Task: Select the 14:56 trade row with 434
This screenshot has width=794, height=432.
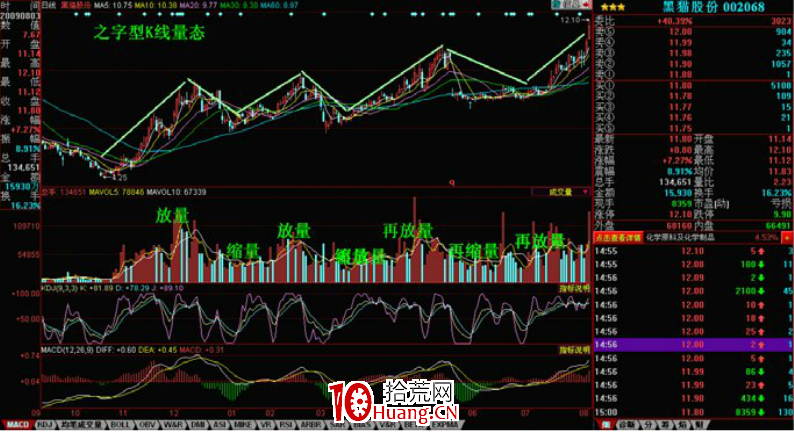Action: pyautogui.click(x=693, y=398)
